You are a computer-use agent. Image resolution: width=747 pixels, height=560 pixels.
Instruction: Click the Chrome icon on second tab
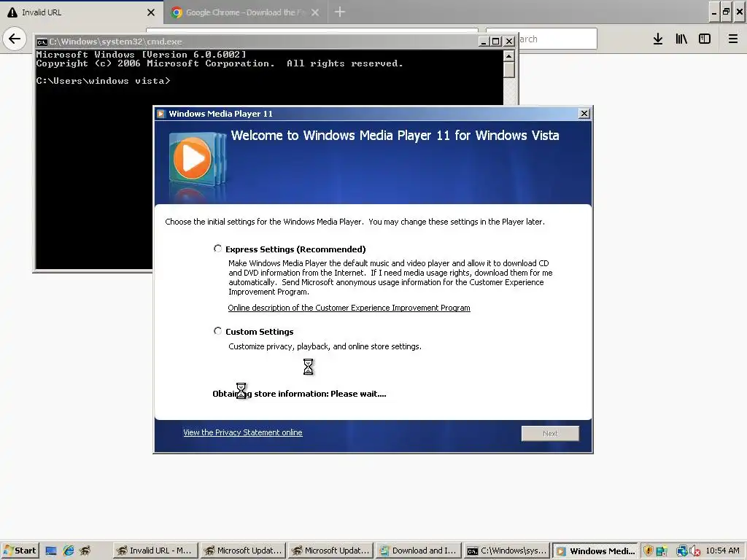click(177, 12)
